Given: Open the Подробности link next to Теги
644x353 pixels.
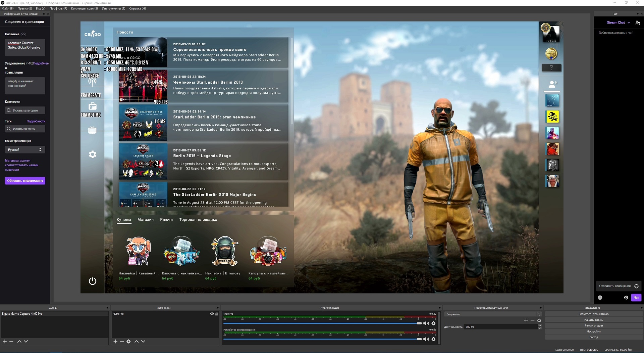Looking at the screenshot, I should (36, 121).
